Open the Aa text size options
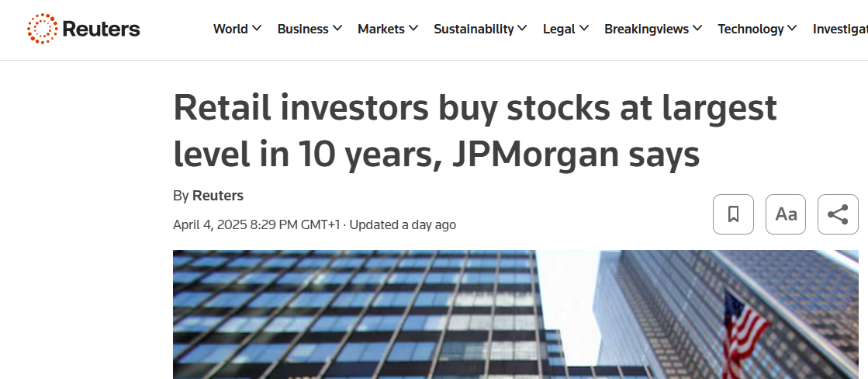Image resolution: width=868 pixels, height=379 pixels. 786,214
